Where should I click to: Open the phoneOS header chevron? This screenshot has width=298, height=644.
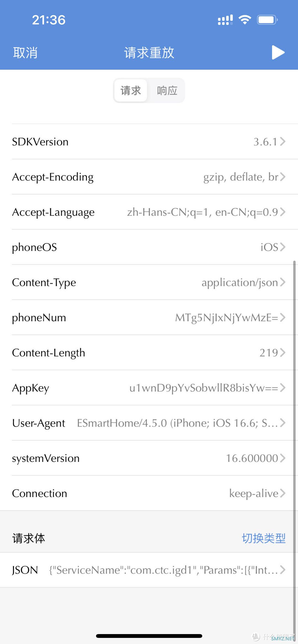tap(283, 247)
